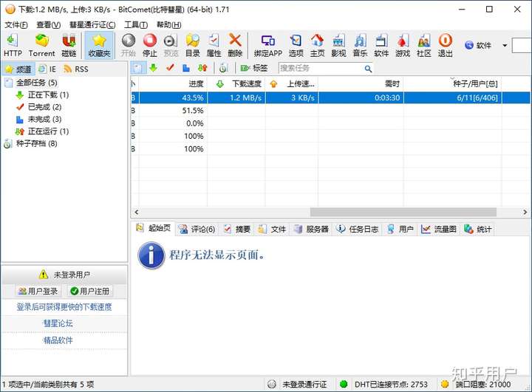Screen dimensions: 532x392
Task: Open the 游戏 games section
Action: pyautogui.click(x=403, y=45)
